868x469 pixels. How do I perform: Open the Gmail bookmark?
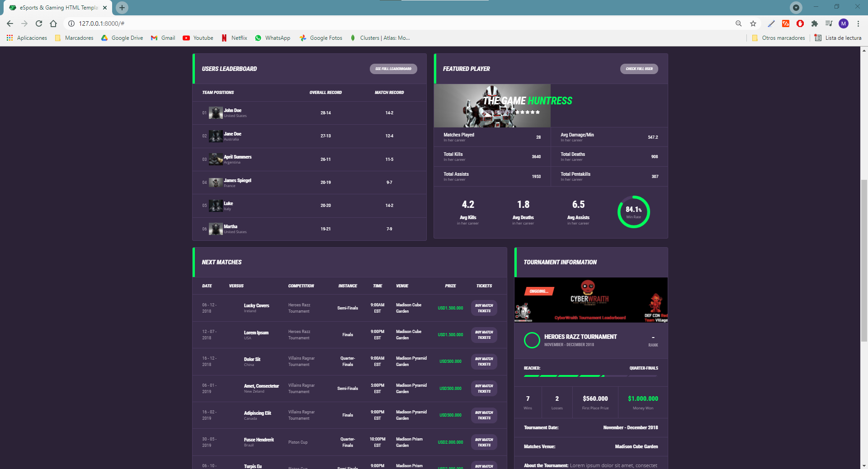pos(163,38)
